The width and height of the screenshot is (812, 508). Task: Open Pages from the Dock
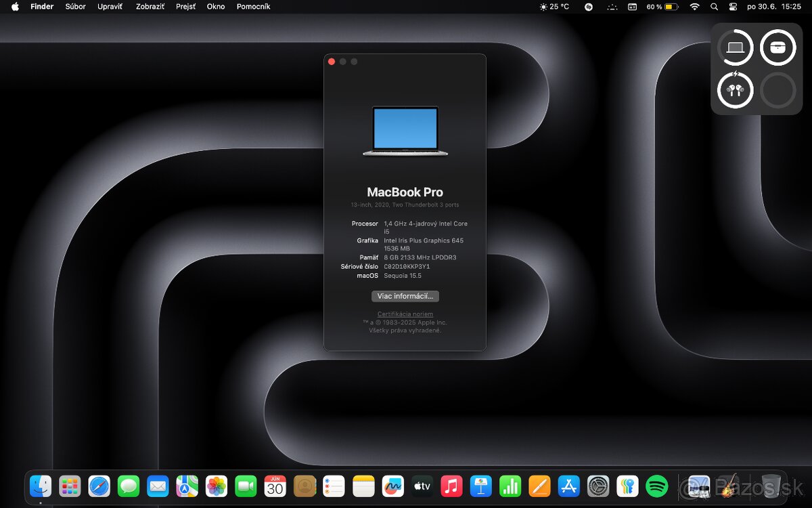point(539,486)
